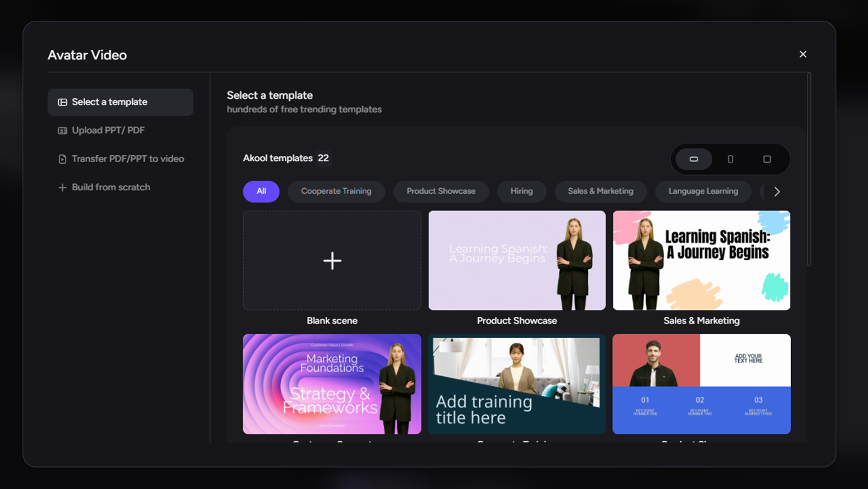Filter by Product Showcase category
This screenshot has width=868, height=489.
441,191
